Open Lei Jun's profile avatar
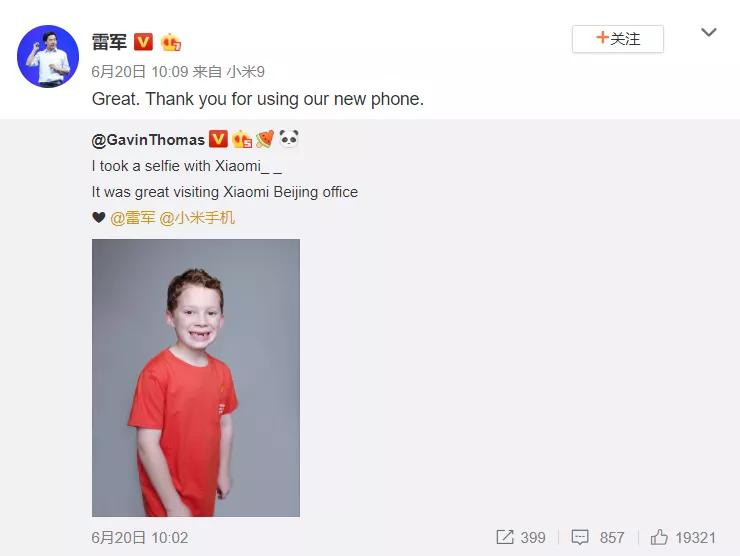This screenshot has width=740, height=556. [x=48, y=57]
